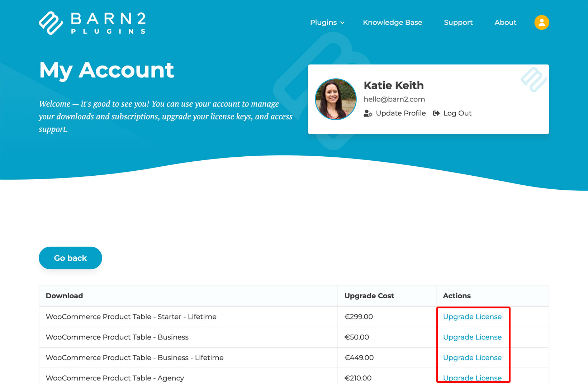Go to Knowledge Base page
Screen dimensions: 588x384
393,23
